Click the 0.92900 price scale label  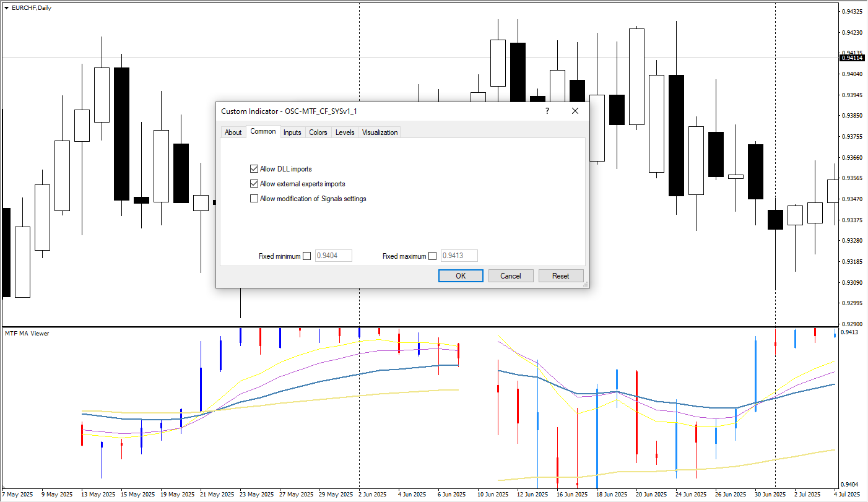click(853, 324)
